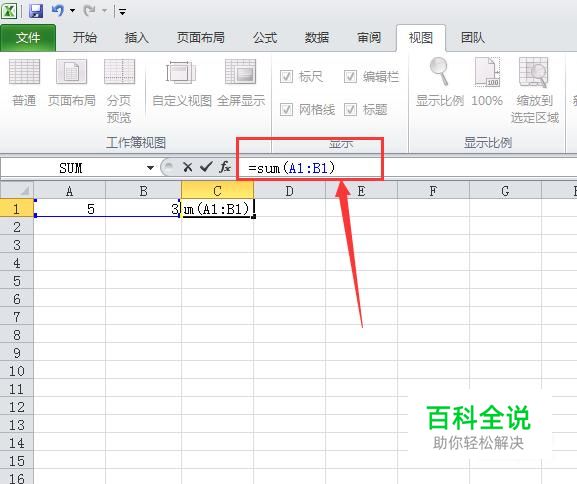The image size is (577, 484).
Task: Open the undo history dropdown arrow
Action: (72, 11)
